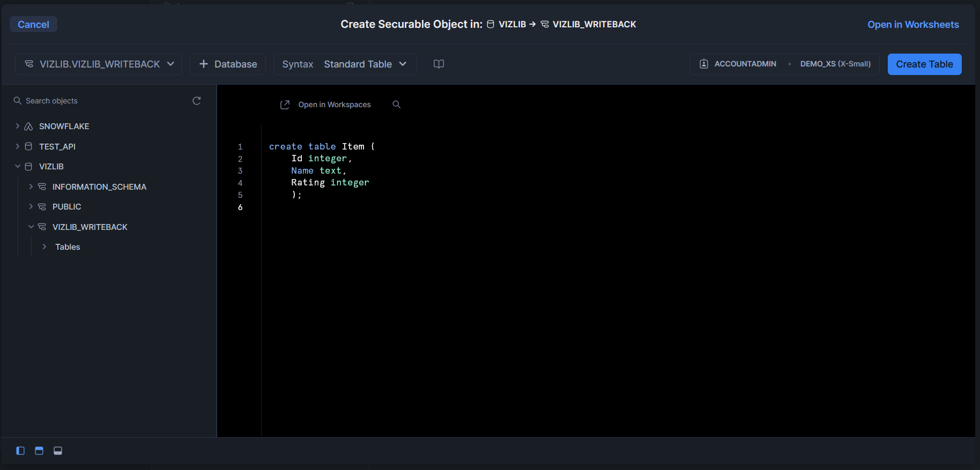Screen dimensions: 980x470
Task: Open the editor search magnifier
Action: click(x=396, y=105)
